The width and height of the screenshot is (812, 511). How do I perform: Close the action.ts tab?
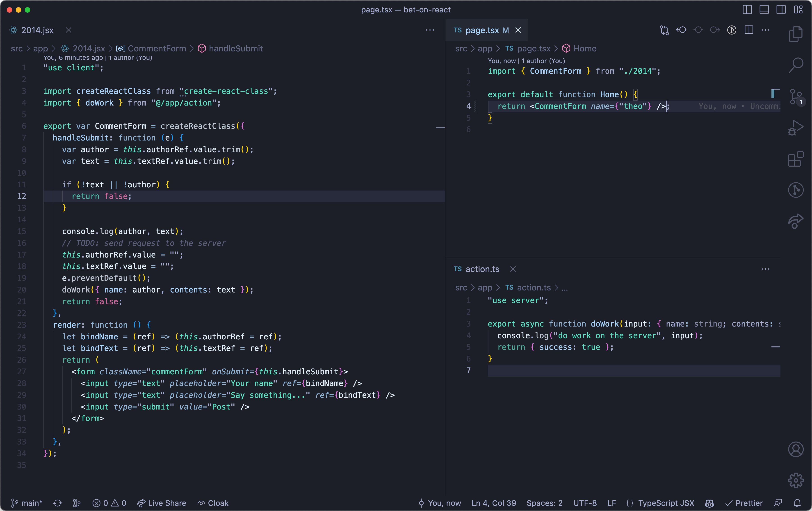click(513, 269)
